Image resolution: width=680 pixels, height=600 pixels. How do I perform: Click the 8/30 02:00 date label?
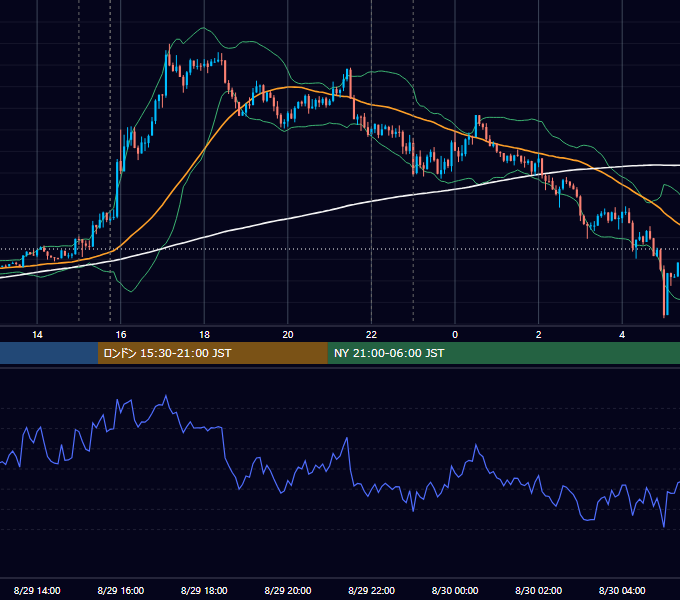point(539,590)
